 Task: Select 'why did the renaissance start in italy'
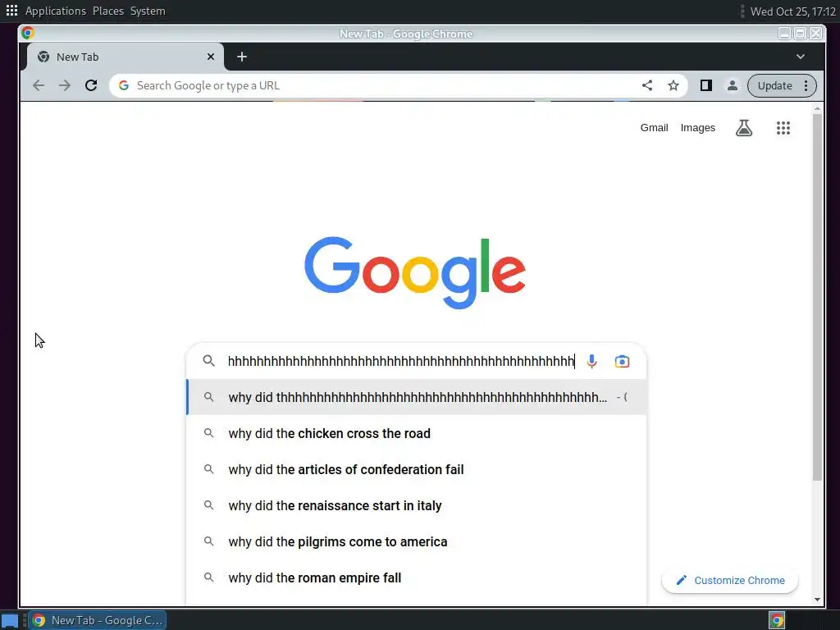[417, 505]
